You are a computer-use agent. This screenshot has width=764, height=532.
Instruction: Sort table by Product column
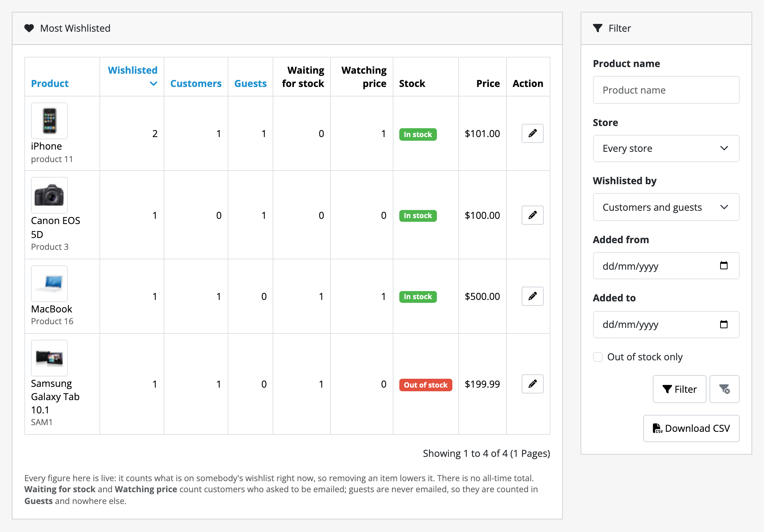pyautogui.click(x=50, y=84)
